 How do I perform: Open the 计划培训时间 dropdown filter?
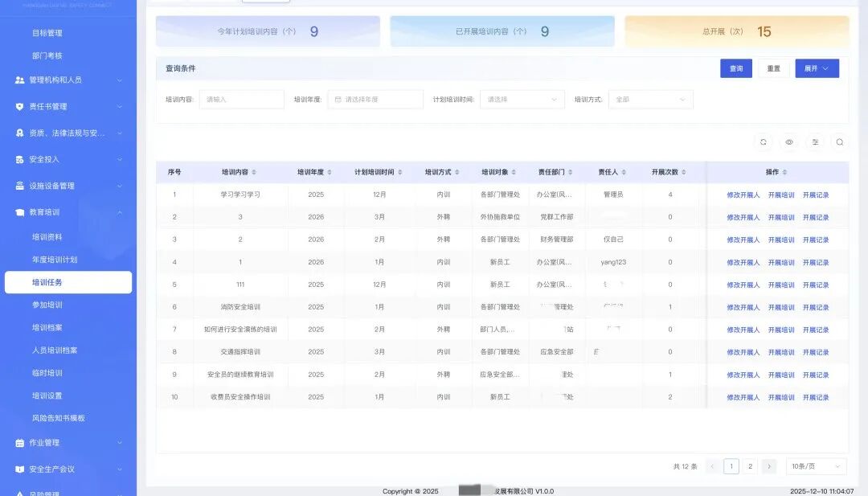[x=522, y=100]
